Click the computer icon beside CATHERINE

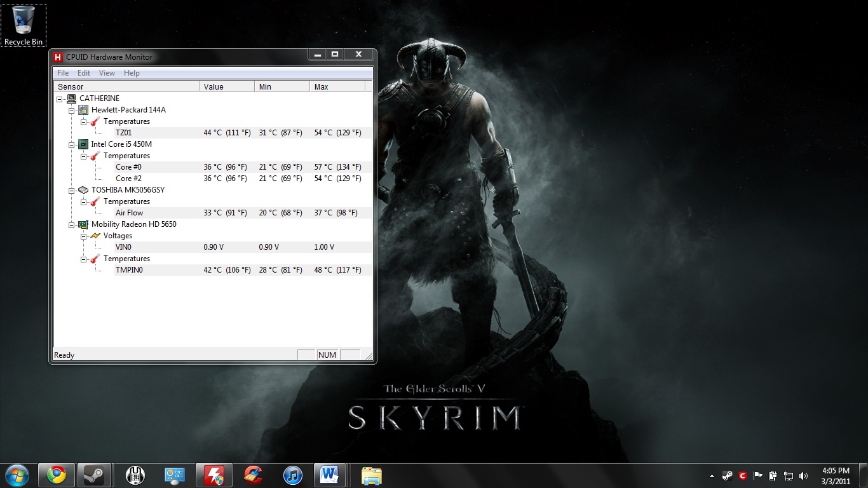pos(71,98)
